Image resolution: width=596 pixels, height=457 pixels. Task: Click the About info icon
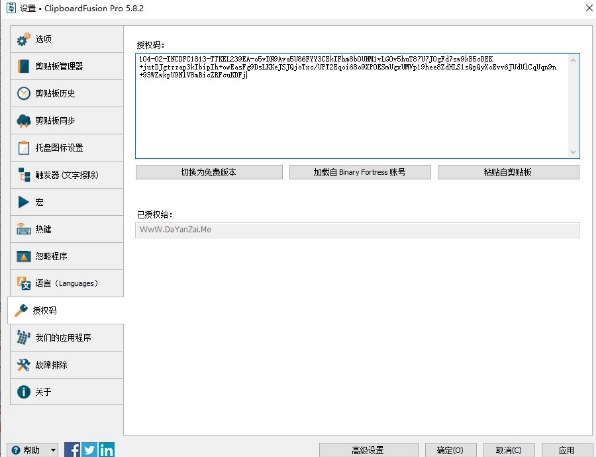[x=24, y=392]
